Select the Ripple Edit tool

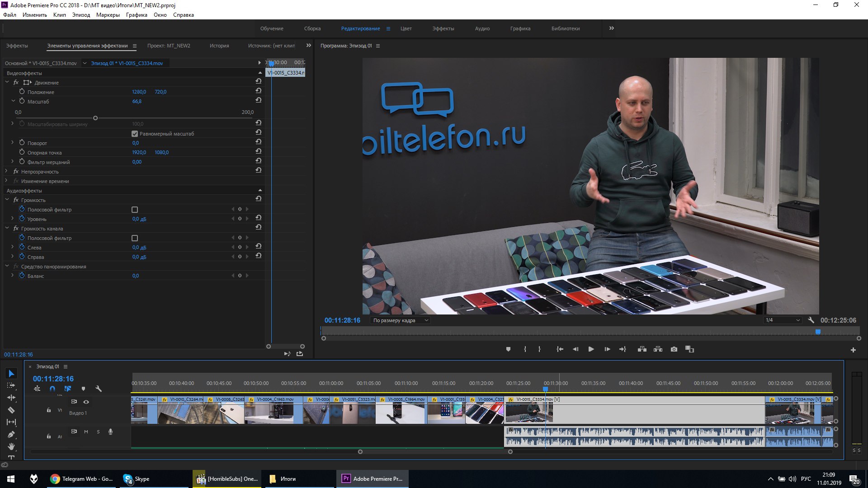[11, 398]
